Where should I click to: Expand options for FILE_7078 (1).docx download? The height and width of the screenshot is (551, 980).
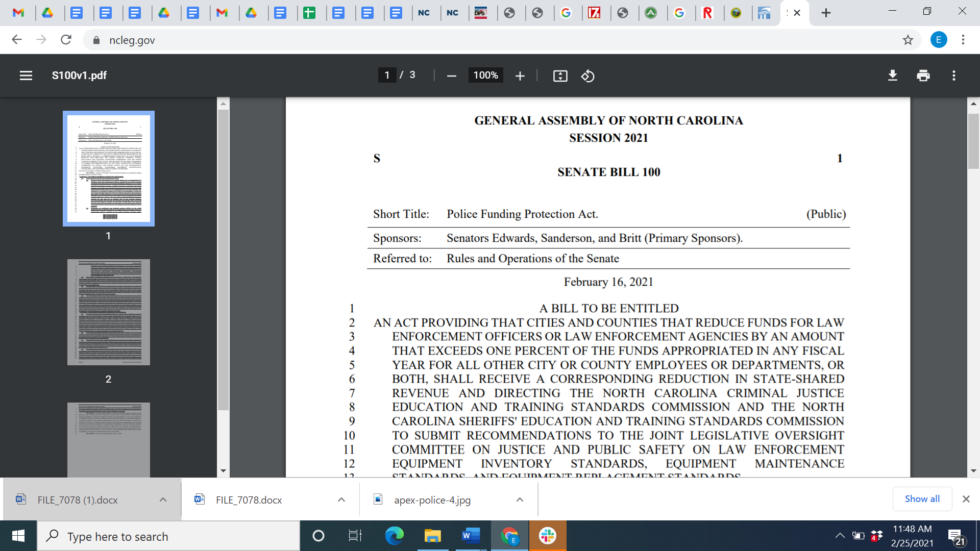tap(163, 500)
